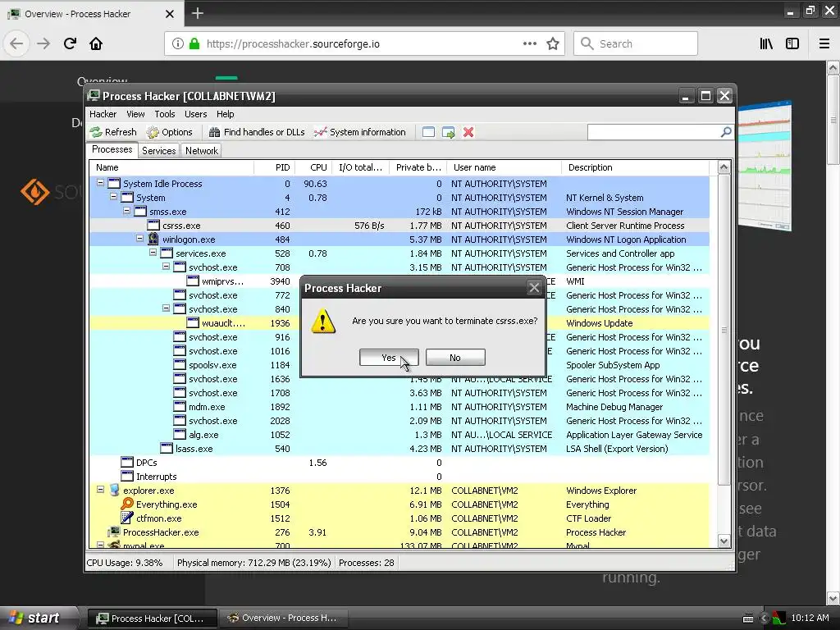840x630 pixels.
Task: Sort by the CPU column header
Action: (313, 167)
